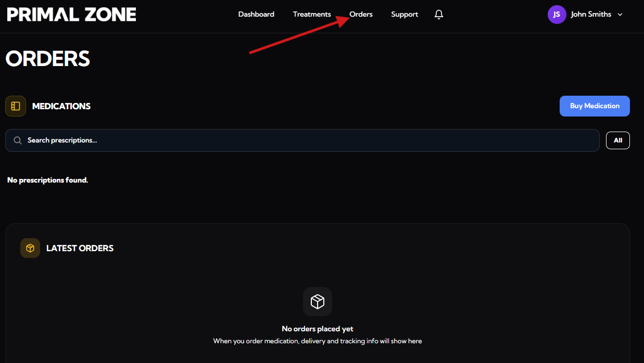Click the empty-state box icon
Screen dimensions: 644x363
click(318, 302)
